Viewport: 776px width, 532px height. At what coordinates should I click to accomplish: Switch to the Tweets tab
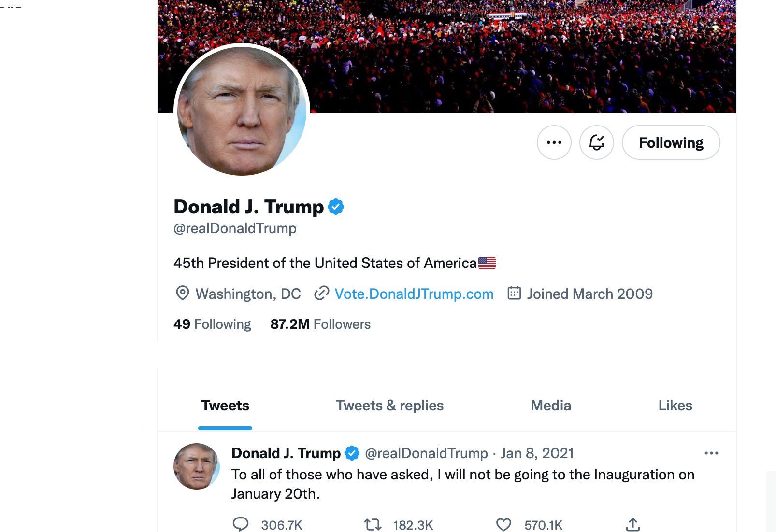225,406
